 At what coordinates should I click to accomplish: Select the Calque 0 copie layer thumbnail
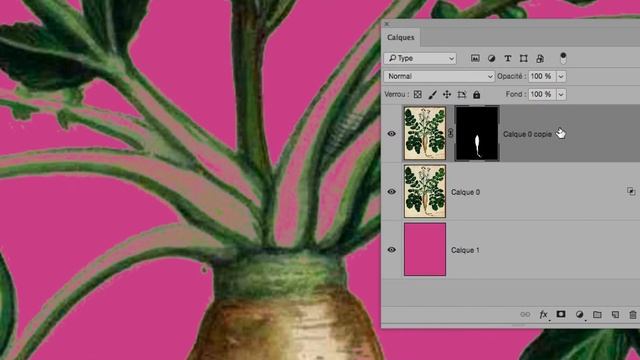pyautogui.click(x=425, y=133)
